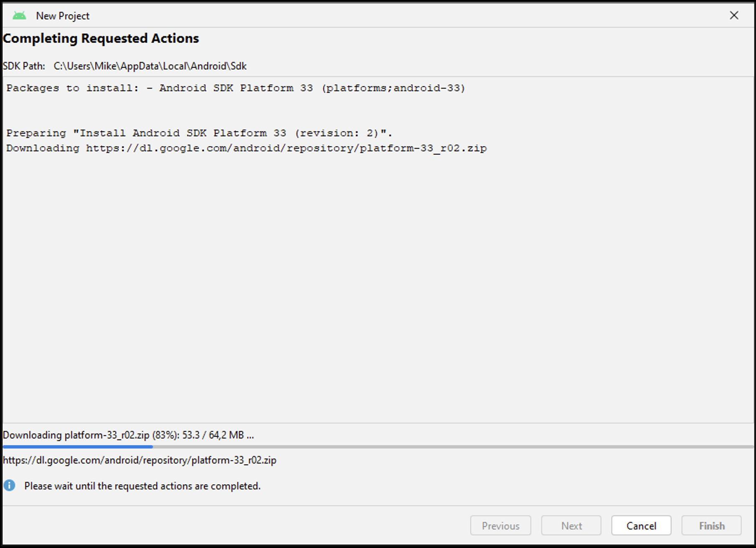Click the dl.google.com URL below the progress bar
The image size is (756, 548).
[140, 460]
